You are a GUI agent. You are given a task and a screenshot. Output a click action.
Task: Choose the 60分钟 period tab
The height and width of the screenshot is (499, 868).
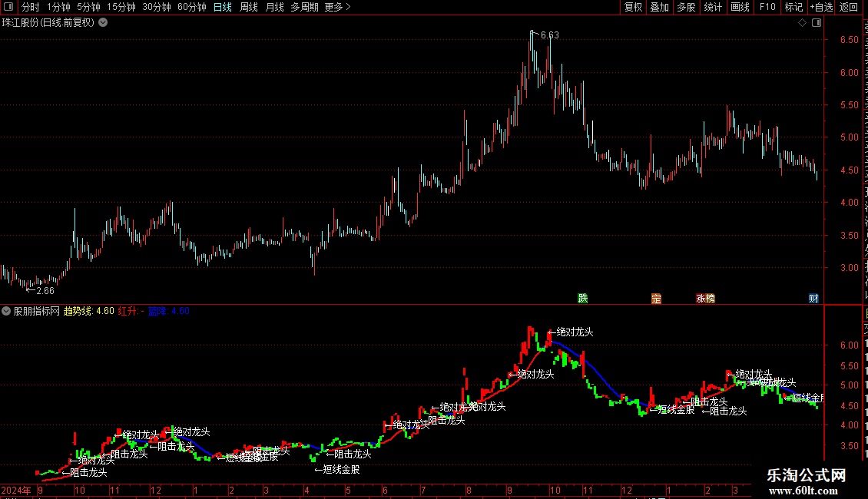coord(192,7)
